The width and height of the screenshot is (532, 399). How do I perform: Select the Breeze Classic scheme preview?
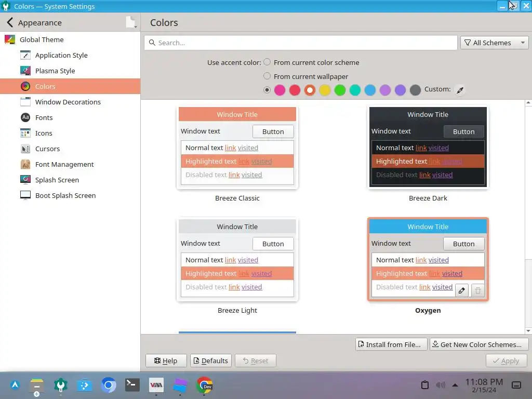pyautogui.click(x=237, y=147)
